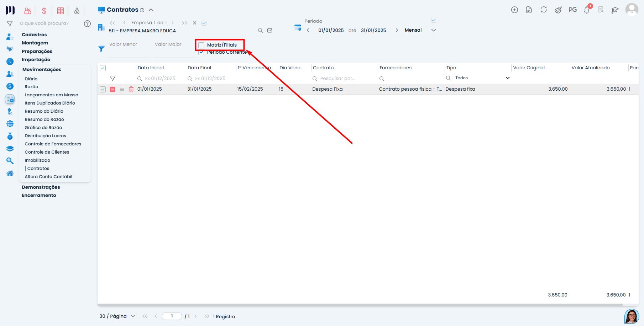This screenshot has width=644, height=326.
Task: Enable the Matriz/Filiais checkbox
Action: click(x=201, y=45)
